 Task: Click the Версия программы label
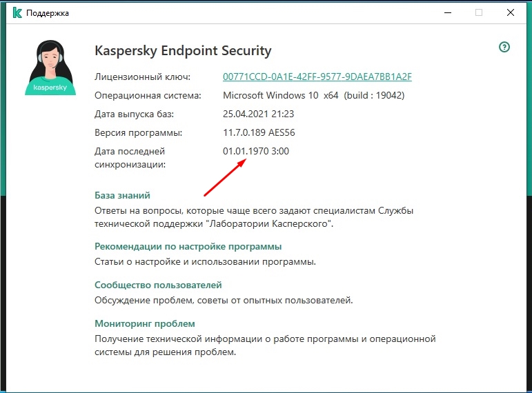coord(139,132)
